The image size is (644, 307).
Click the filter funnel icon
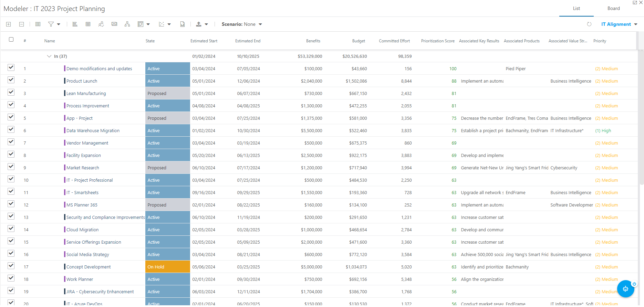pyautogui.click(x=51, y=24)
